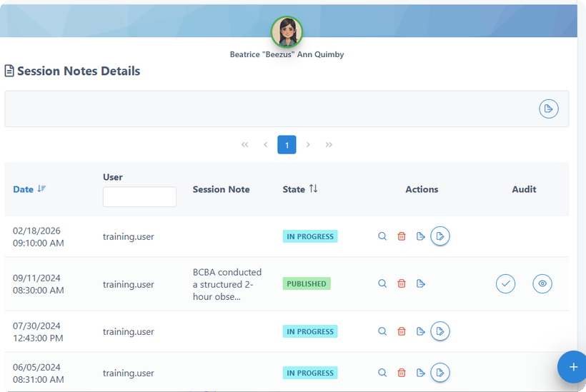The image size is (586, 392).
Task: View the 07/30/2024 session note with magnifier
Action: point(382,331)
